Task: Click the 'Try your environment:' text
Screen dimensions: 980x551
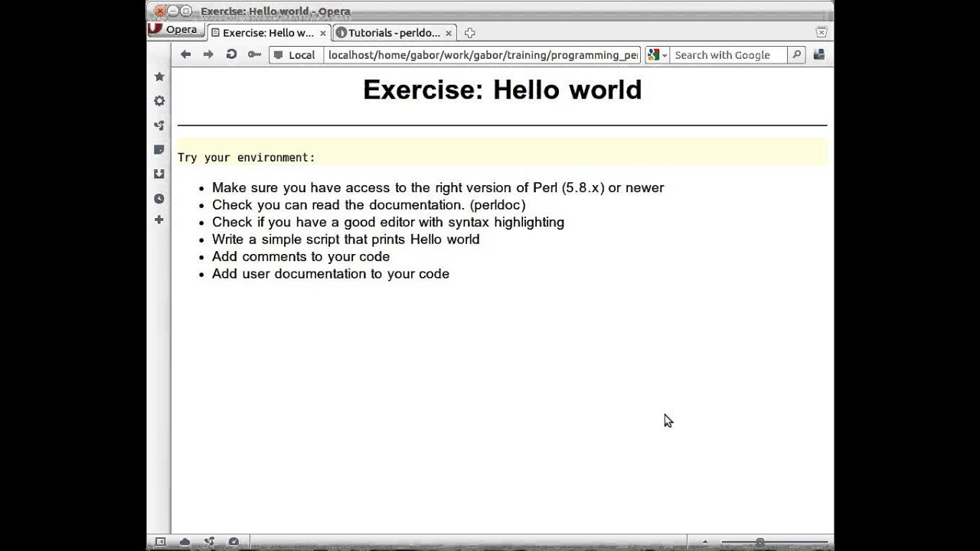Action: click(247, 158)
